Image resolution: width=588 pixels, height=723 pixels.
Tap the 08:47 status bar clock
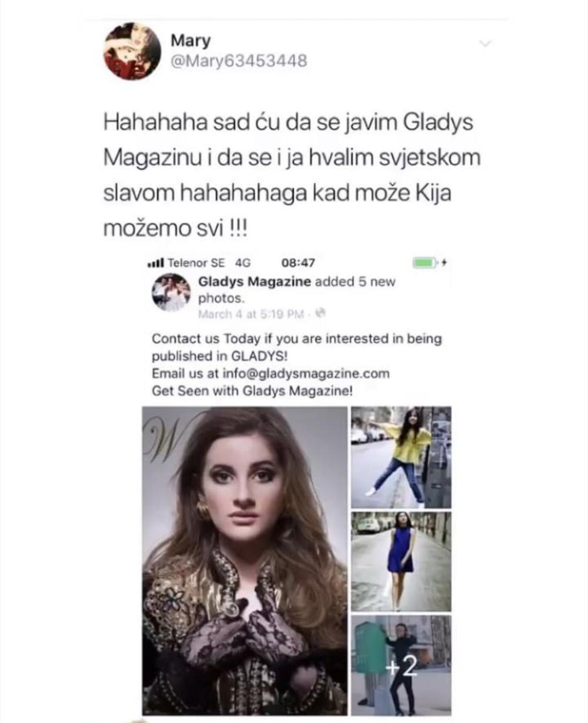tap(299, 262)
